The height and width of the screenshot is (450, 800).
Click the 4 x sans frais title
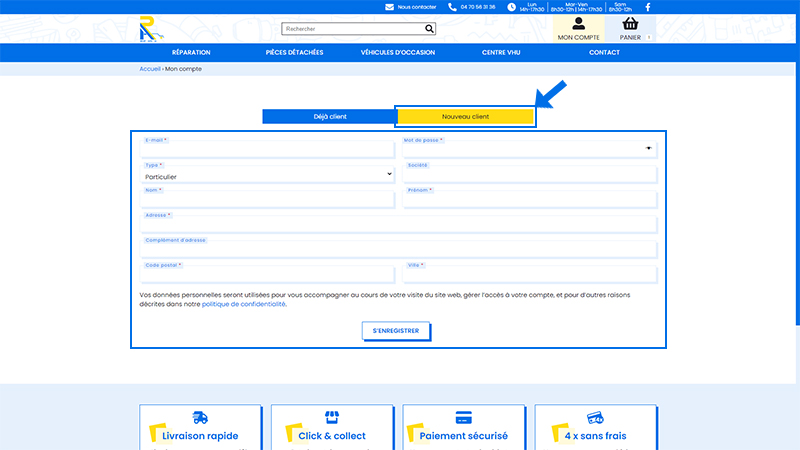595,436
